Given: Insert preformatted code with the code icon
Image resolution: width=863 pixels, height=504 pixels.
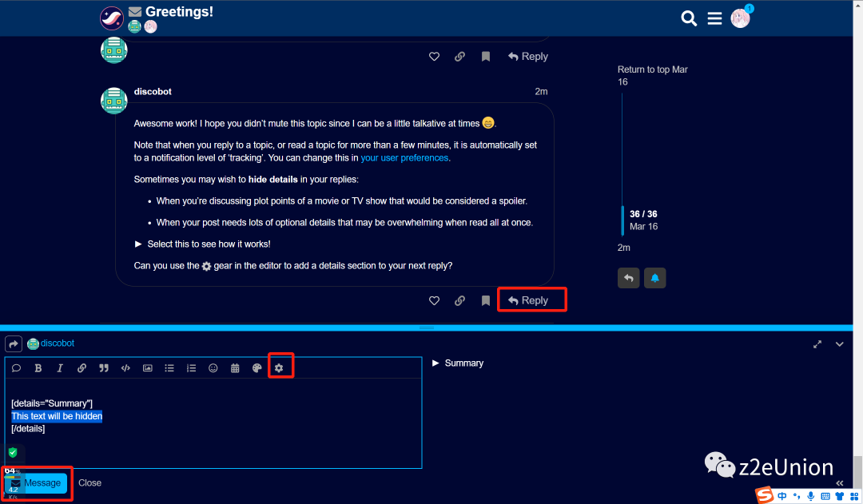Looking at the screenshot, I should coord(125,368).
